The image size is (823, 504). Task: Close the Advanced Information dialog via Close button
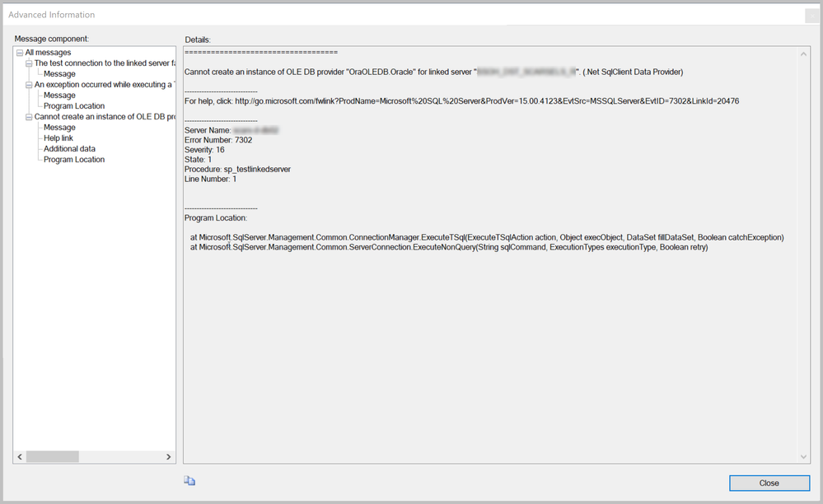[769, 483]
